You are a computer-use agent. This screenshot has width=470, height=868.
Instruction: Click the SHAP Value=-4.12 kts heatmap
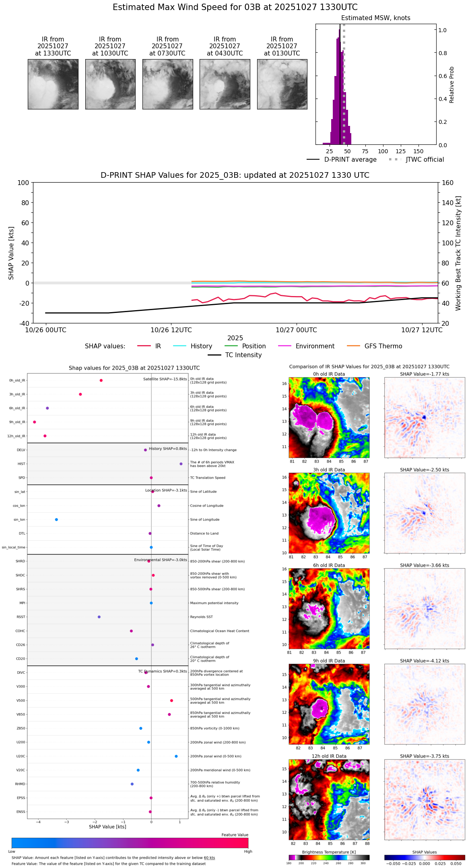(x=425, y=704)
